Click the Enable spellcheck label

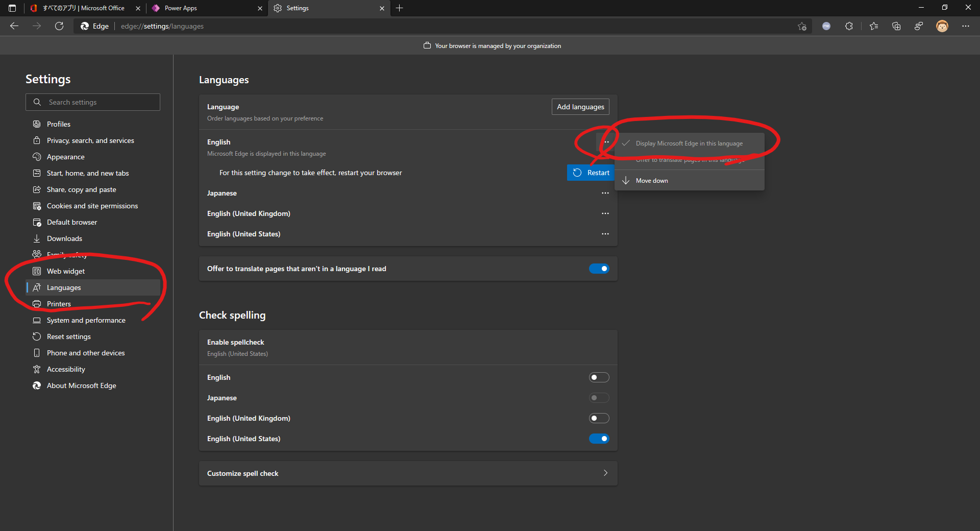(236, 342)
